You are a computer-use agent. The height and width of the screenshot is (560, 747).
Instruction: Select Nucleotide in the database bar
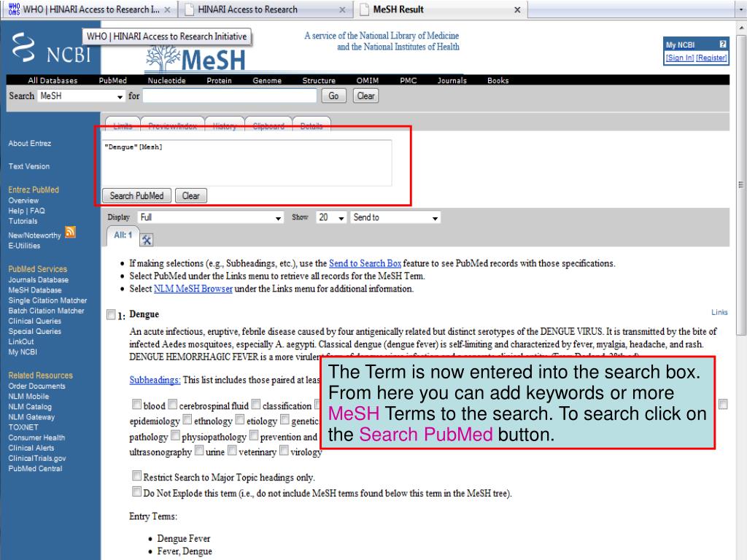pos(167,80)
